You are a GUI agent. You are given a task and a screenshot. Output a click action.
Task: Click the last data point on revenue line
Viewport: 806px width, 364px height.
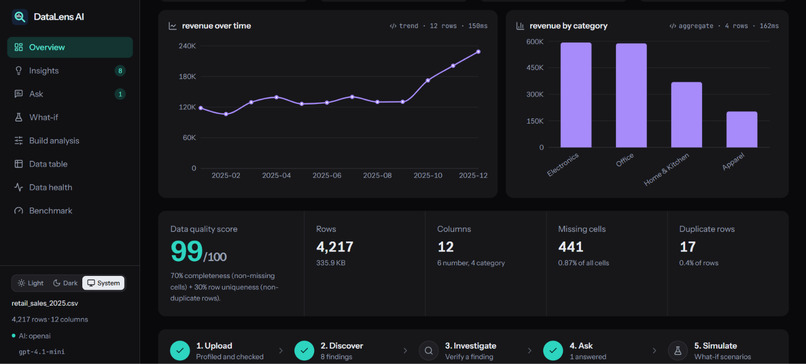(x=478, y=51)
